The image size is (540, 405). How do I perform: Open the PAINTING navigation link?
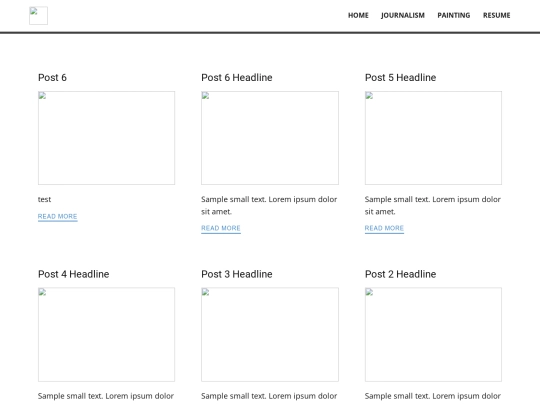[454, 15]
